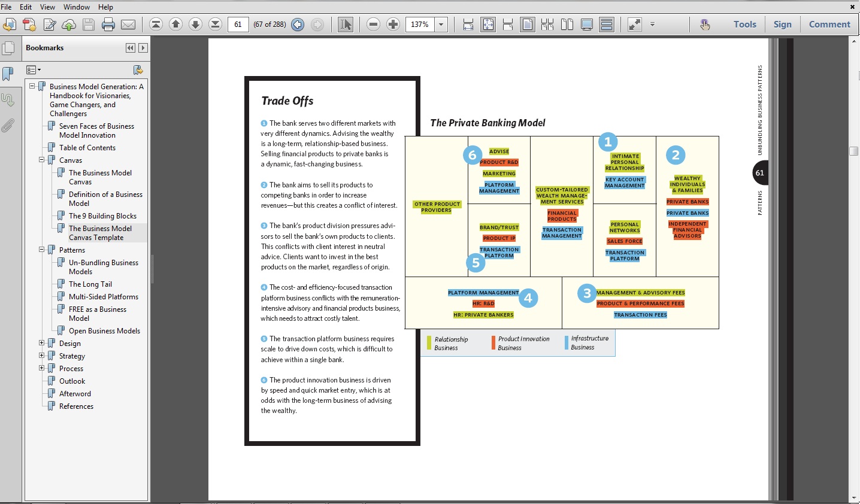Select the Outlook bookmark
This screenshot has width=860, height=504.
(72, 381)
